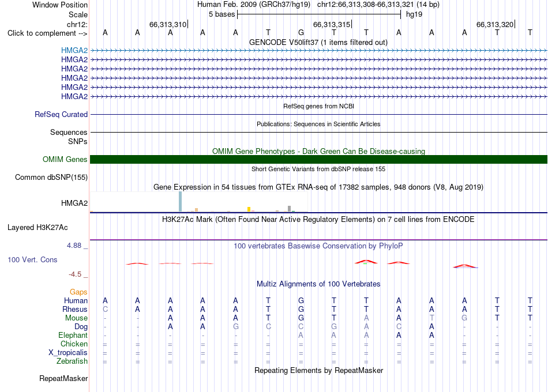This screenshot has height=392, width=548.
Task: Click the H3K27Ac Mark track title
Action: [318, 220]
